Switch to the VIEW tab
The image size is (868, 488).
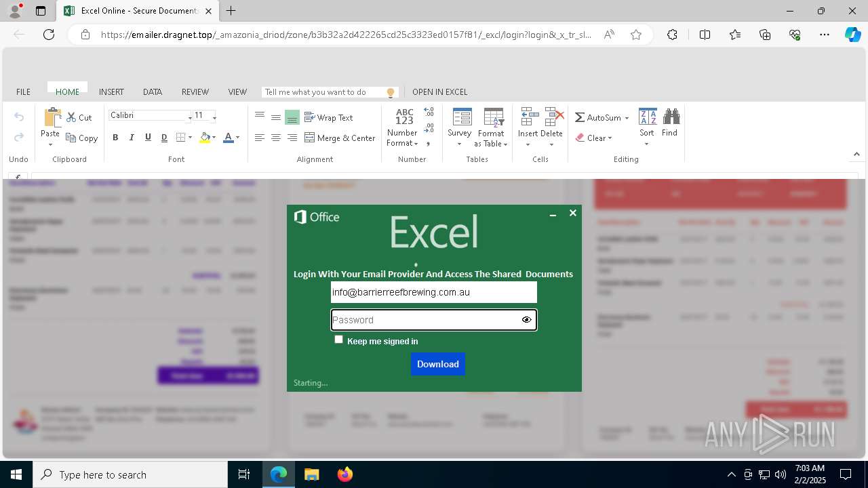click(237, 92)
